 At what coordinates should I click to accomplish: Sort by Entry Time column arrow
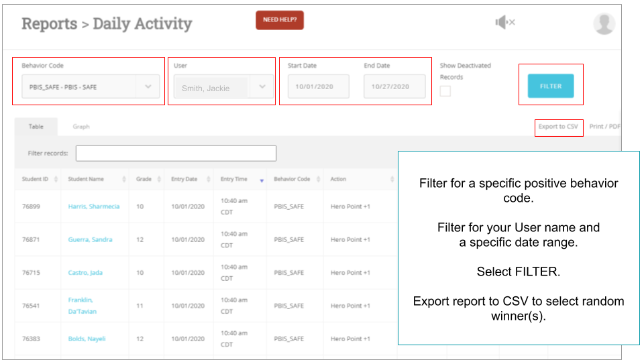pos(261,180)
